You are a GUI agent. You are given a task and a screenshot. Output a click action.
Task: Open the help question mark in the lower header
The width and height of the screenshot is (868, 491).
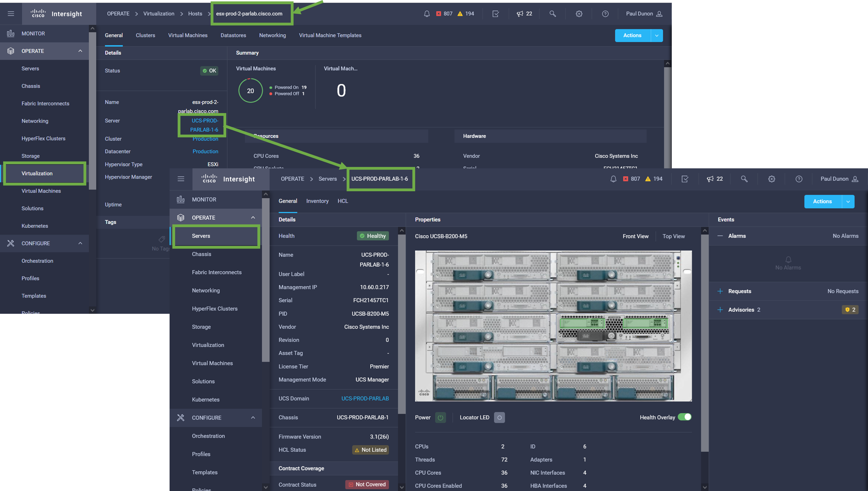(799, 179)
